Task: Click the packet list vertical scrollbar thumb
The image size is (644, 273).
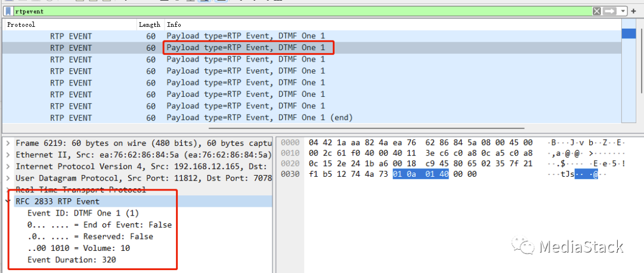Action: point(628,33)
